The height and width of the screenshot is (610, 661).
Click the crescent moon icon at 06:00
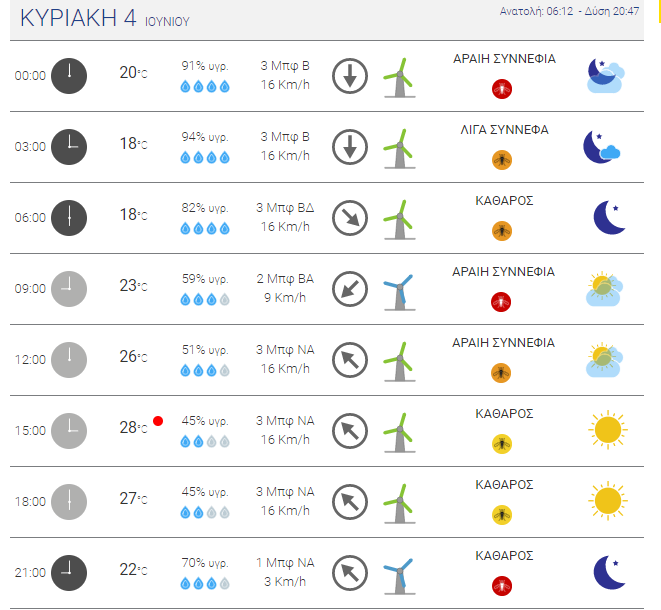click(609, 218)
